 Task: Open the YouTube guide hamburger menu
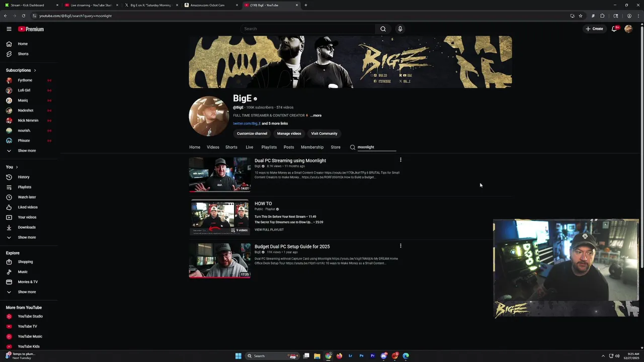click(x=9, y=29)
